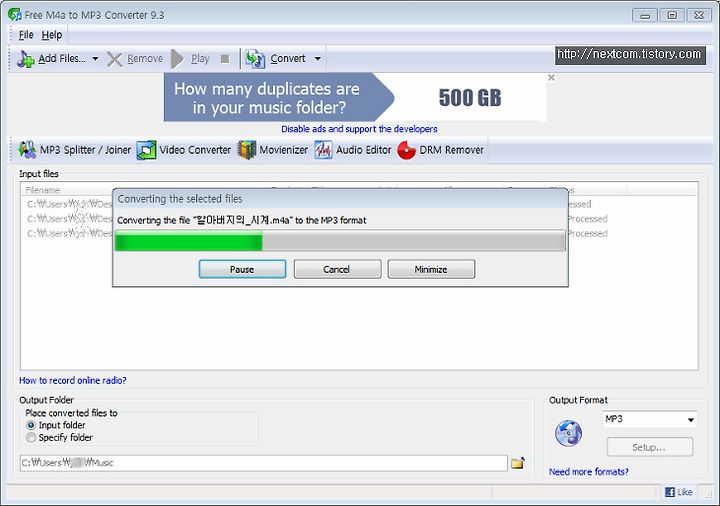720x506 pixels.
Task: Click the output folder path field
Action: (264, 463)
